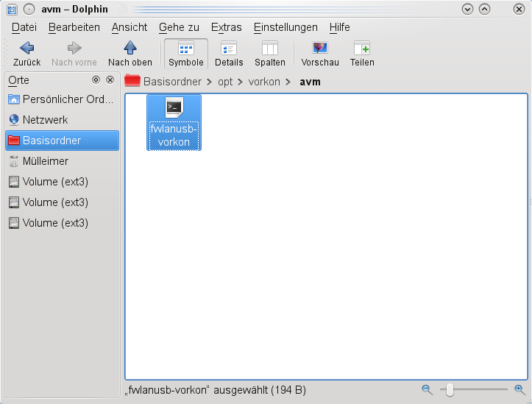The height and width of the screenshot is (404, 532).
Task: Undock the Orte panel with float icon
Action: point(96,79)
